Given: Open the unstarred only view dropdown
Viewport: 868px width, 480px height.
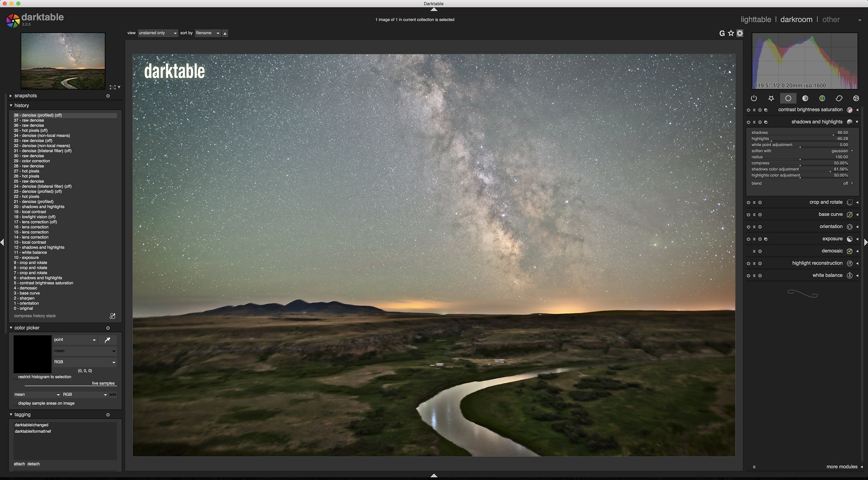Looking at the screenshot, I should [157, 33].
